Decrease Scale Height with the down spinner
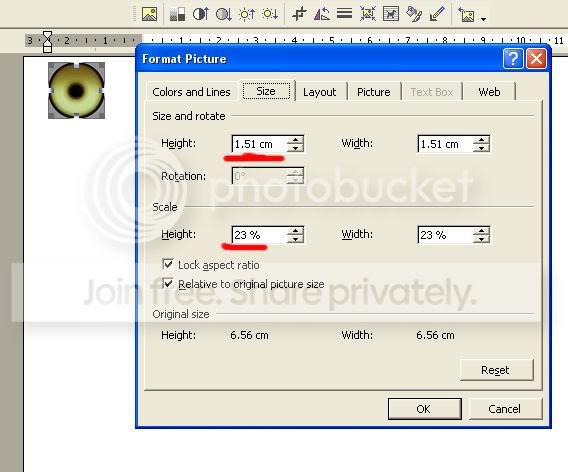568x472 pixels. pyautogui.click(x=295, y=239)
